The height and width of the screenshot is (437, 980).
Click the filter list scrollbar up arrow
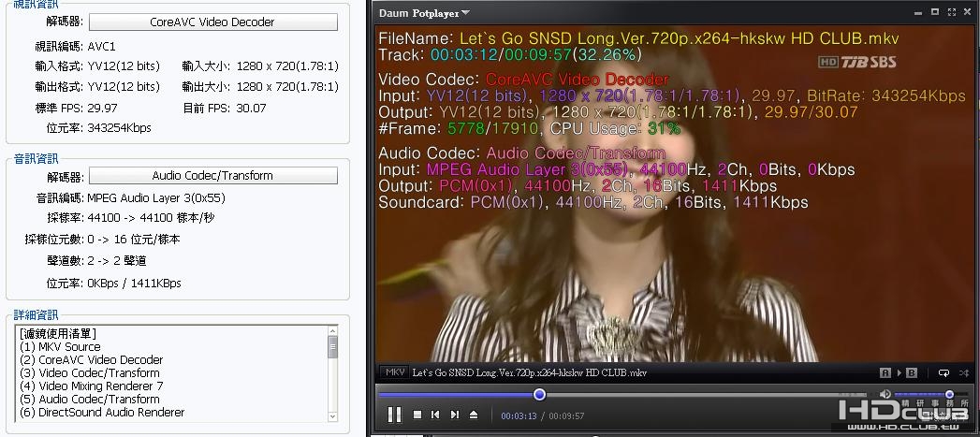pos(332,330)
